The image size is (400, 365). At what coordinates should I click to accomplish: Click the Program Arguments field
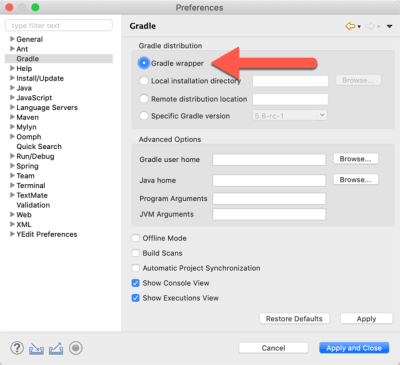pos(269,199)
